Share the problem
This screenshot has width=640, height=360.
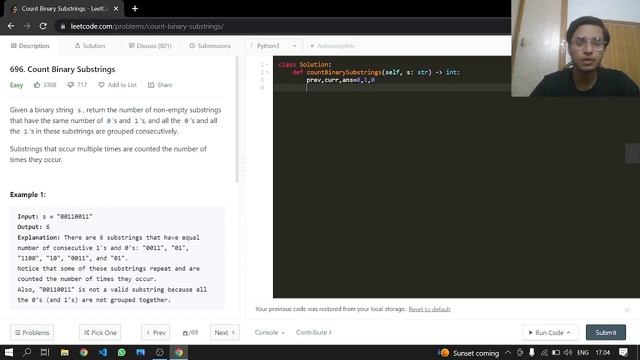coord(160,85)
